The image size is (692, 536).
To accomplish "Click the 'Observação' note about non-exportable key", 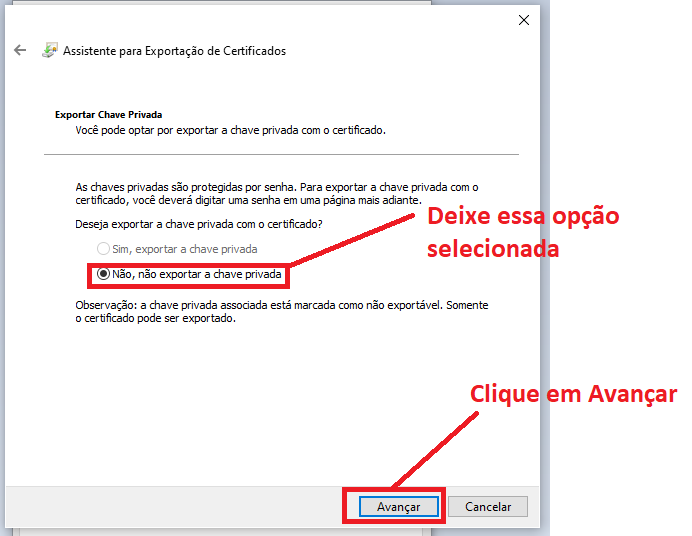I will coord(288,311).
